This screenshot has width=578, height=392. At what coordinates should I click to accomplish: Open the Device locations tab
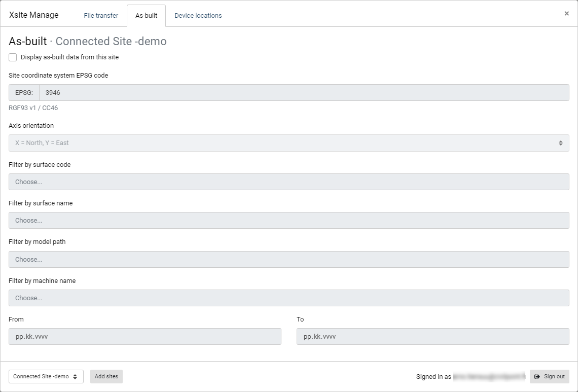click(x=198, y=16)
